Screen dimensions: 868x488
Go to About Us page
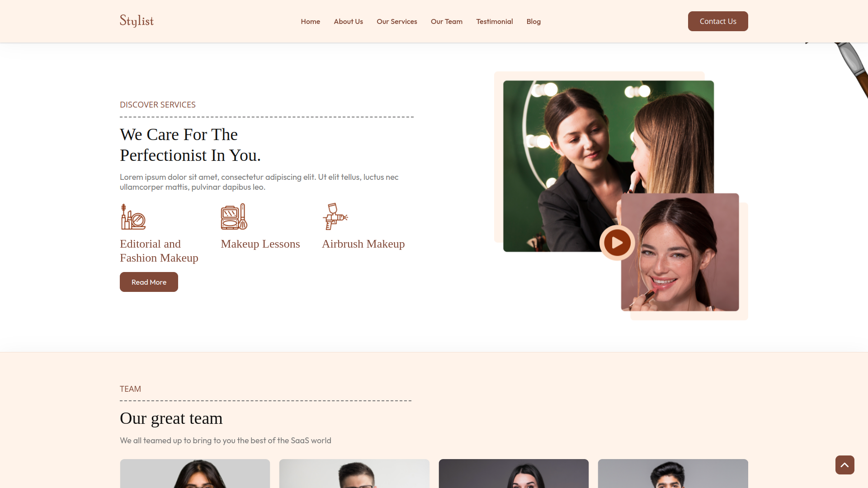click(348, 22)
